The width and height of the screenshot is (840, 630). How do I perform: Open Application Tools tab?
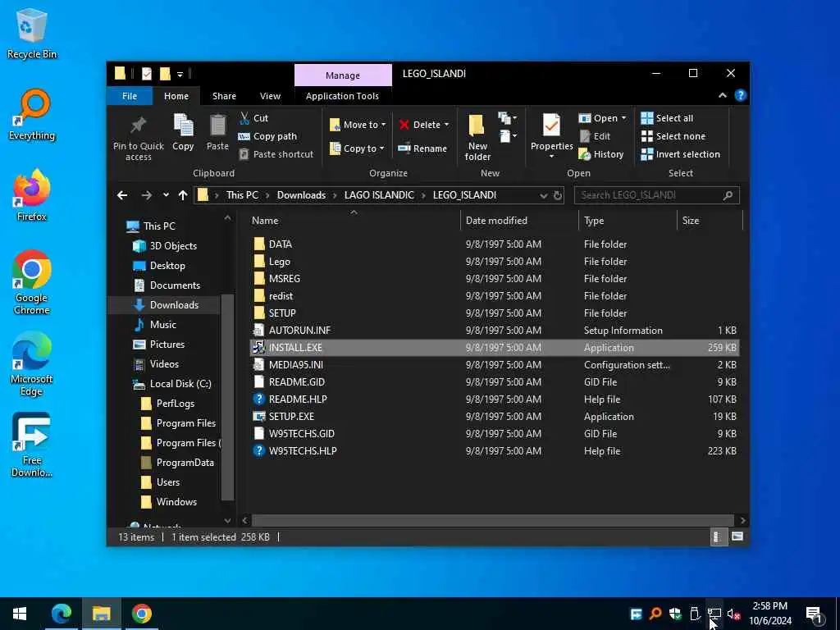[342, 96]
